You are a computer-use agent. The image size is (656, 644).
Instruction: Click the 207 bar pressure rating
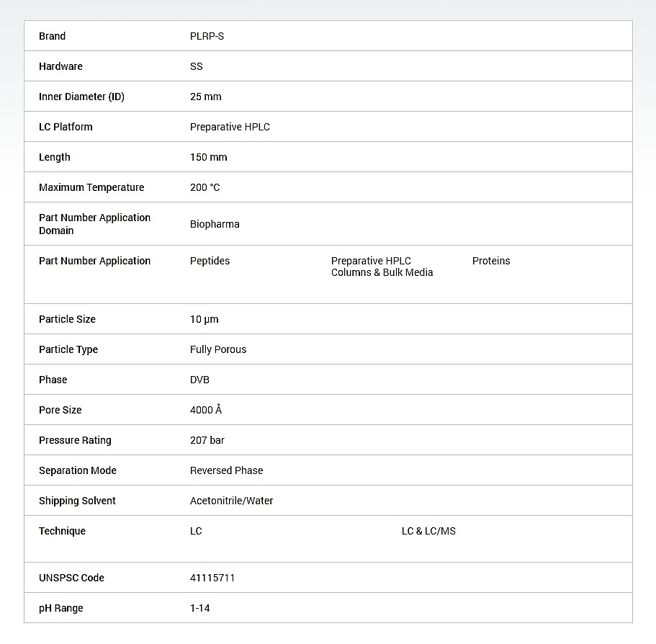tap(207, 440)
